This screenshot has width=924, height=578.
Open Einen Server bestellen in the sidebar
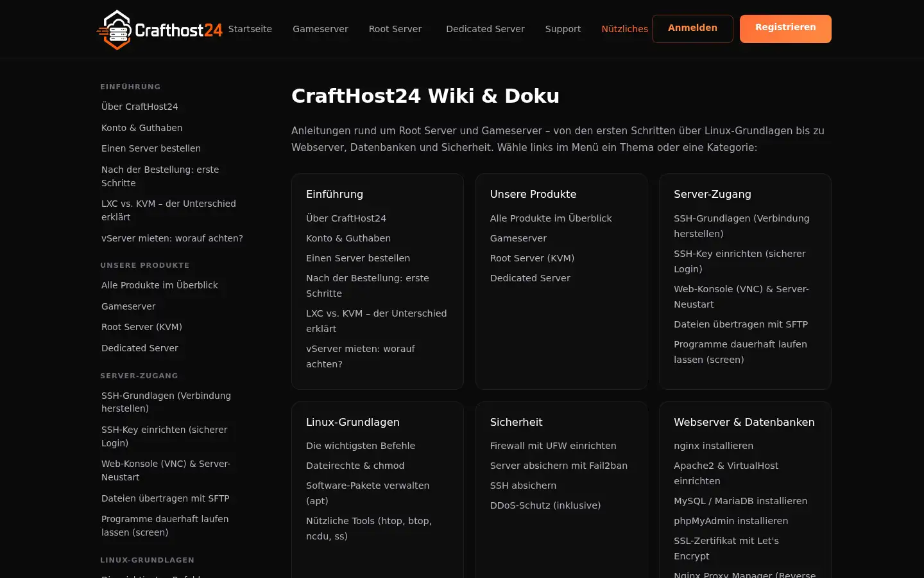point(151,148)
